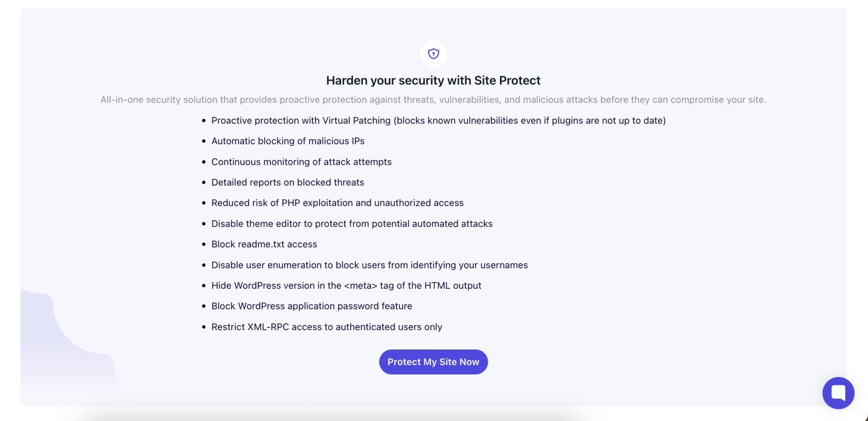Select the chat widget in the corner
This screenshot has height=421, width=868.
[838, 393]
